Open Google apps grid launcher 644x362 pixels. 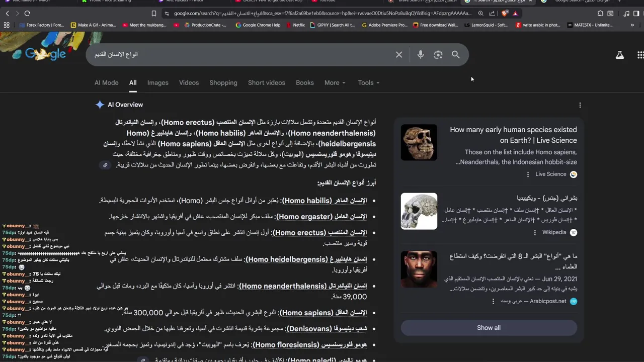[x=640, y=55]
